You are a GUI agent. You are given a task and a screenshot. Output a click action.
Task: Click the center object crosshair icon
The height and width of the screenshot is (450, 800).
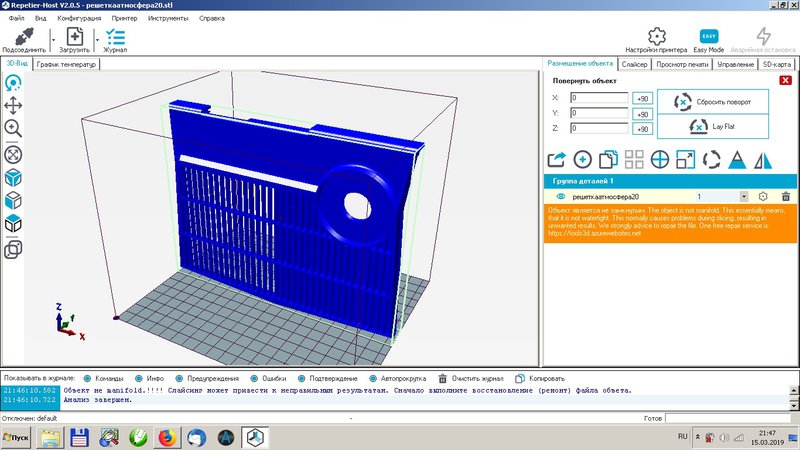tap(660, 160)
